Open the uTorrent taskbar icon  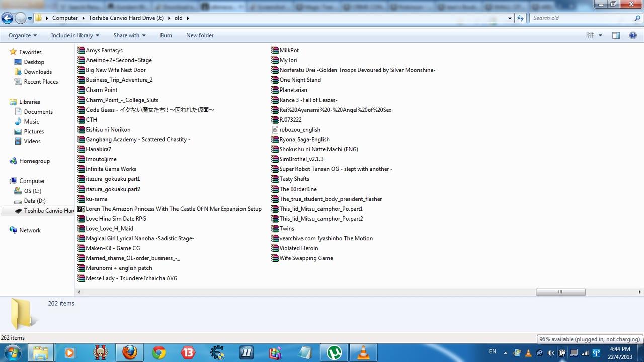tap(334, 353)
